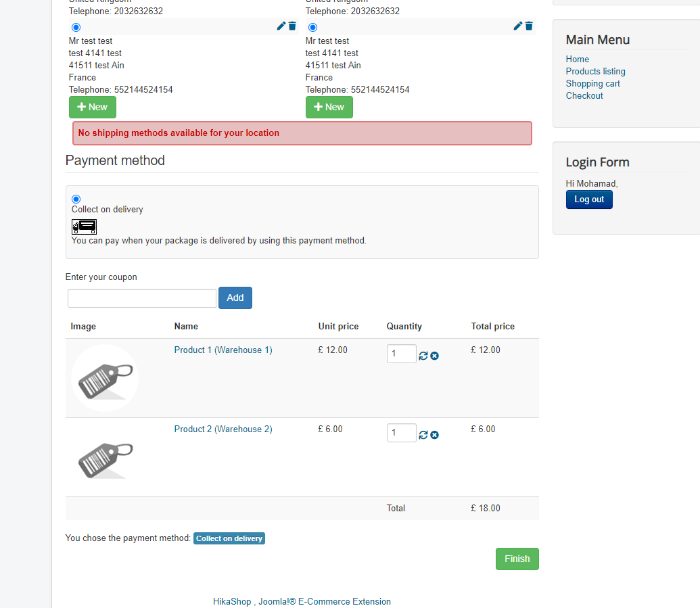
Task: Click the green Finish button
Action: click(517, 559)
